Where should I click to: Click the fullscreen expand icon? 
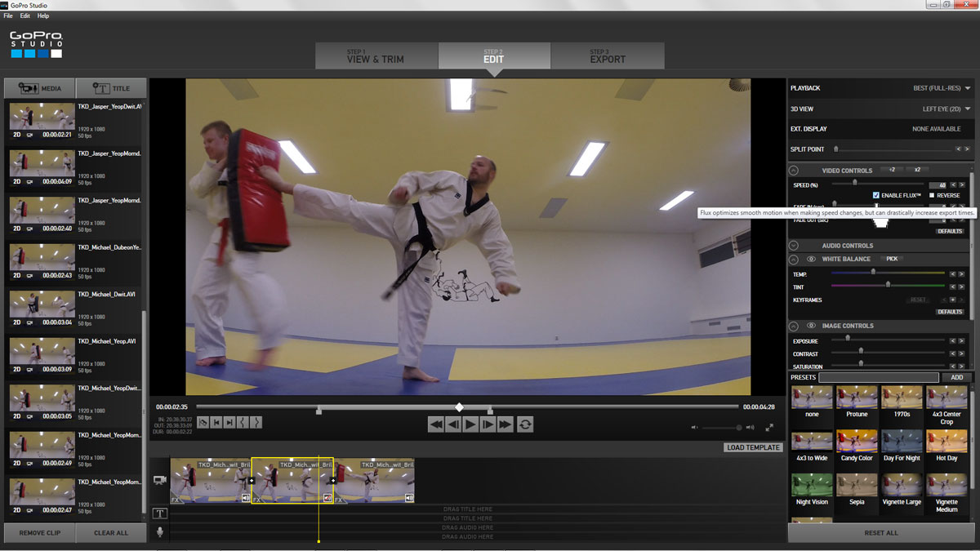(x=769, y=427)
